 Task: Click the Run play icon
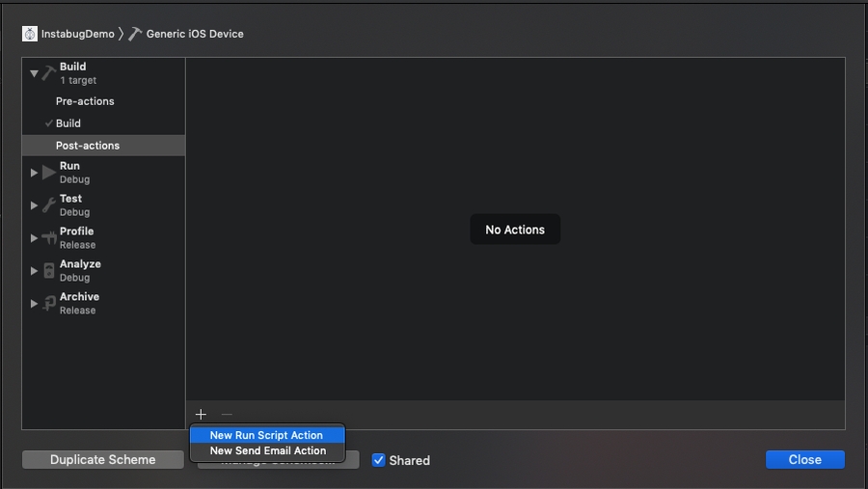(x=48, y=173)
